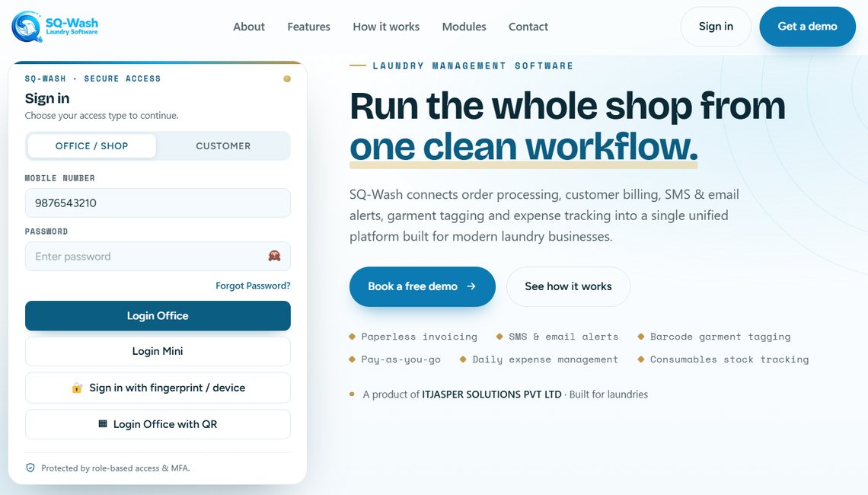Toggle password visibility monkey icon
Viewport: 868px width, 495px height.
[x=275, y=256]
